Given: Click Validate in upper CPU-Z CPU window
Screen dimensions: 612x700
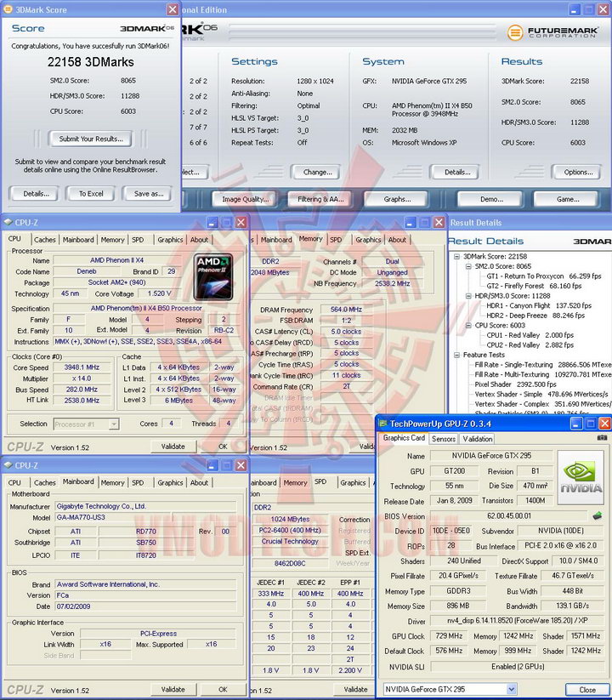Looking at the screenshot, I should click(x=173, y=447).
